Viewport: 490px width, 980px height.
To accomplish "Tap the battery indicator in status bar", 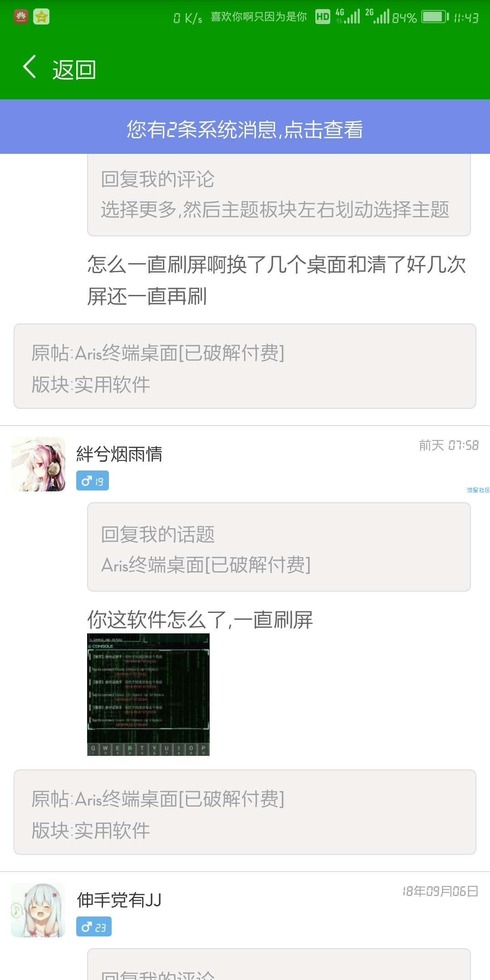I will pos(435,17).
